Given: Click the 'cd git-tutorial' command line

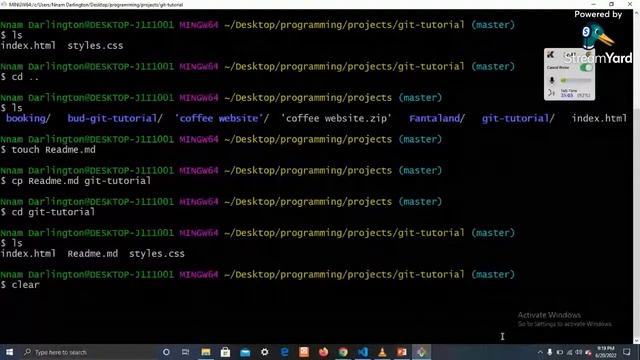Looking at the screenshot, I should [x=53, y=212].
